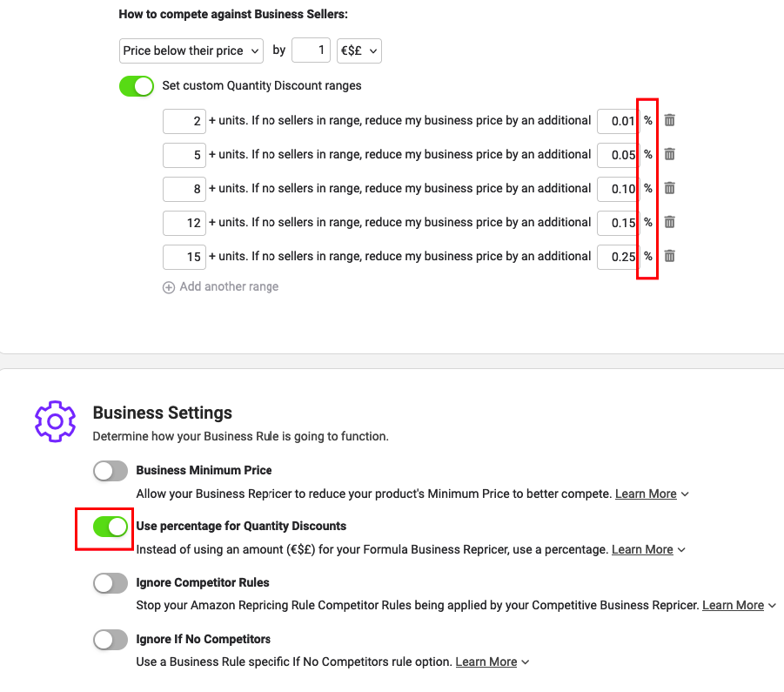Screen dimensions: 784x692
Task: Turn off percentage for Quantity Discounts
Action: pos(111,527)
